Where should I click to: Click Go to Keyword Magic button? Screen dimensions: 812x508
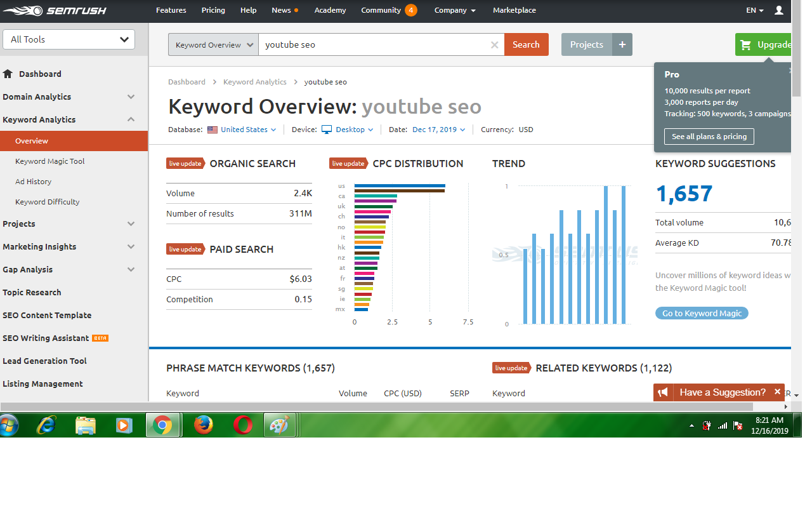click(702, 313)
